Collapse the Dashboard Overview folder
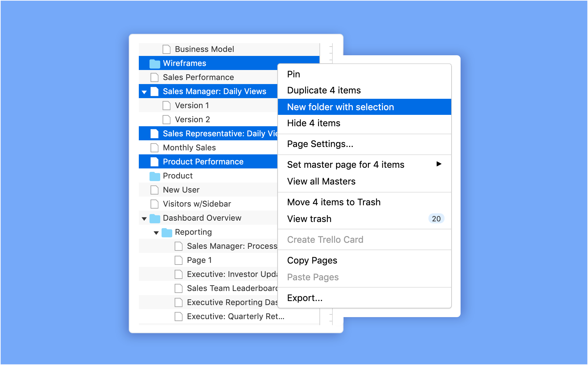Viewport: 588px width, 365px height. (x=144, y=219)
